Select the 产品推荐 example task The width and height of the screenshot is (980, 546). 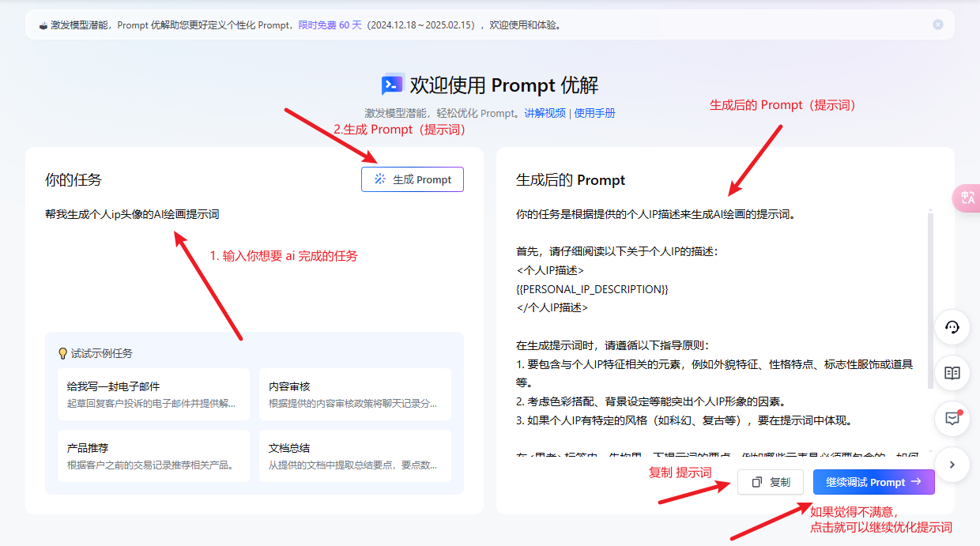153,456
